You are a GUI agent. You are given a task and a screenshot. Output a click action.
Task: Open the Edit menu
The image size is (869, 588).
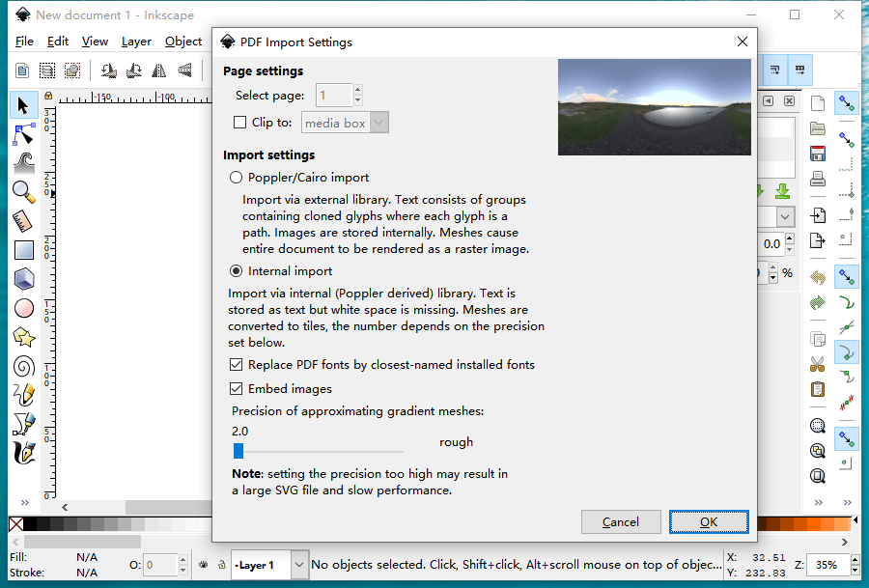click(x=58, y=42)
